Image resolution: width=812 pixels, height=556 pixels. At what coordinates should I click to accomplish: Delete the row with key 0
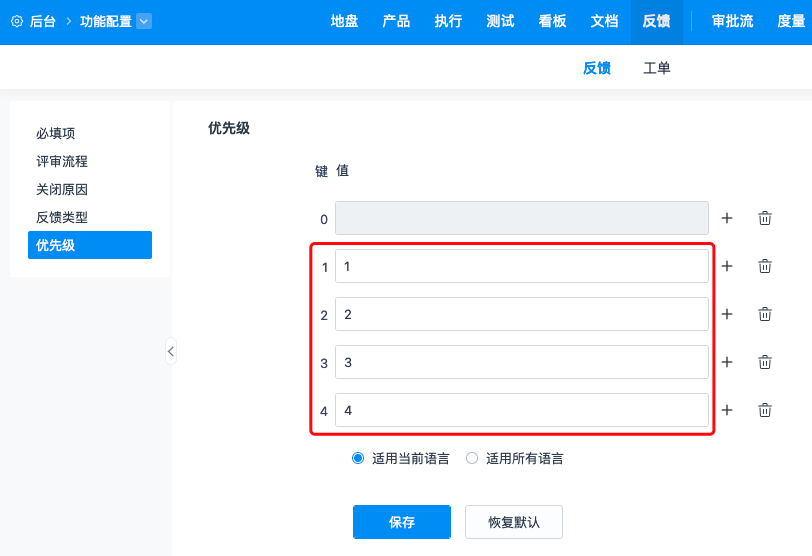point(765,218)
